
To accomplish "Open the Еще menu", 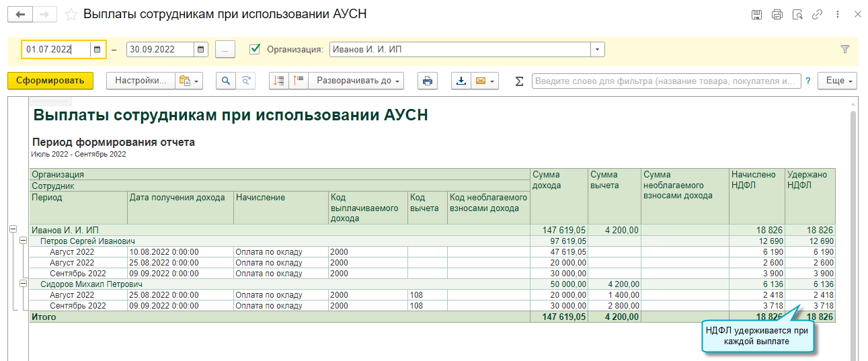I will [x=837, y=81].
